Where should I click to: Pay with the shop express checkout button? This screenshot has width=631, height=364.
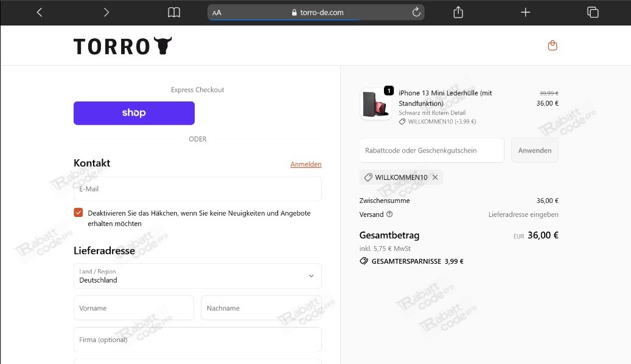[134, 113]
